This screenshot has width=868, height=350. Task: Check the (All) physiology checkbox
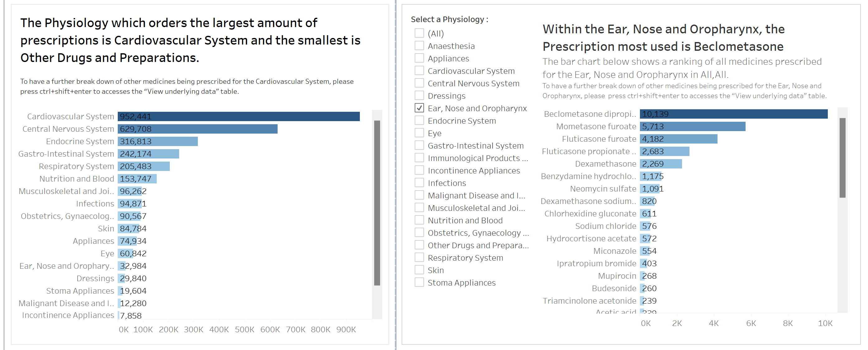coord(419,33)
